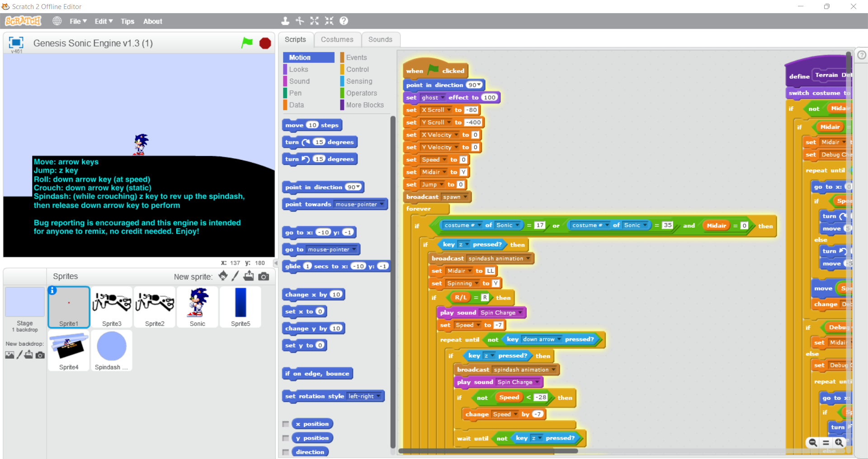Select the Sound block category
Screen dimensions: 868x459
point(308,81)
